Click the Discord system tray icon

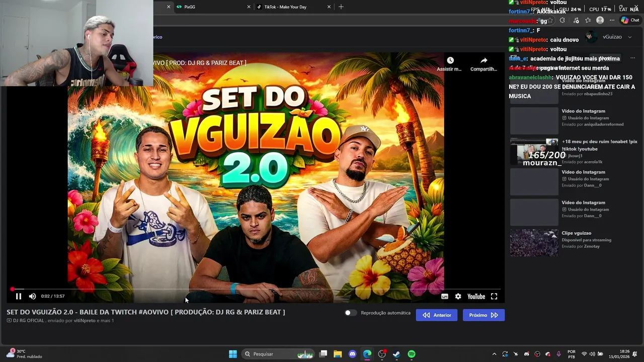pyautogui.click(x=526, y=354)
